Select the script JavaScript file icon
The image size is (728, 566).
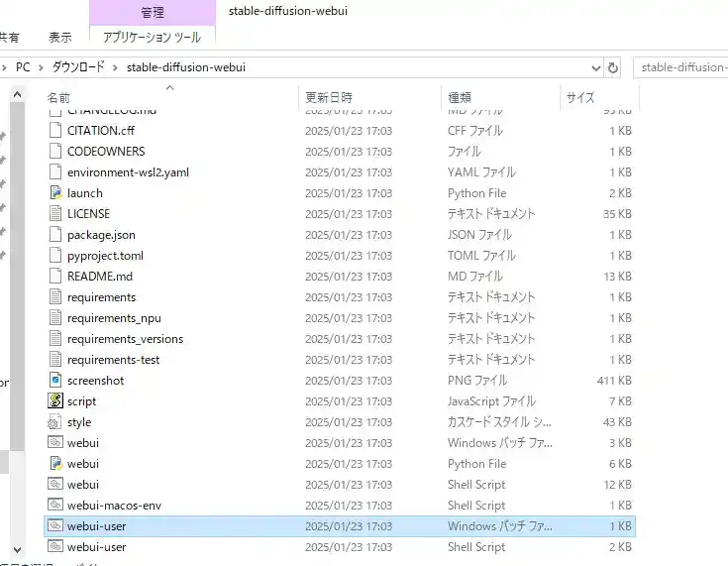[x=55, y=400]
